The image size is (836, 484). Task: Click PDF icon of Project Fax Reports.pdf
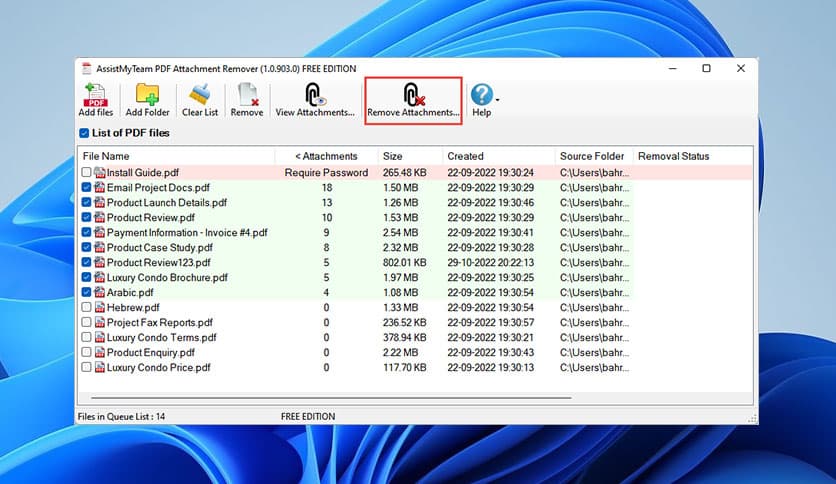[100, 322]
